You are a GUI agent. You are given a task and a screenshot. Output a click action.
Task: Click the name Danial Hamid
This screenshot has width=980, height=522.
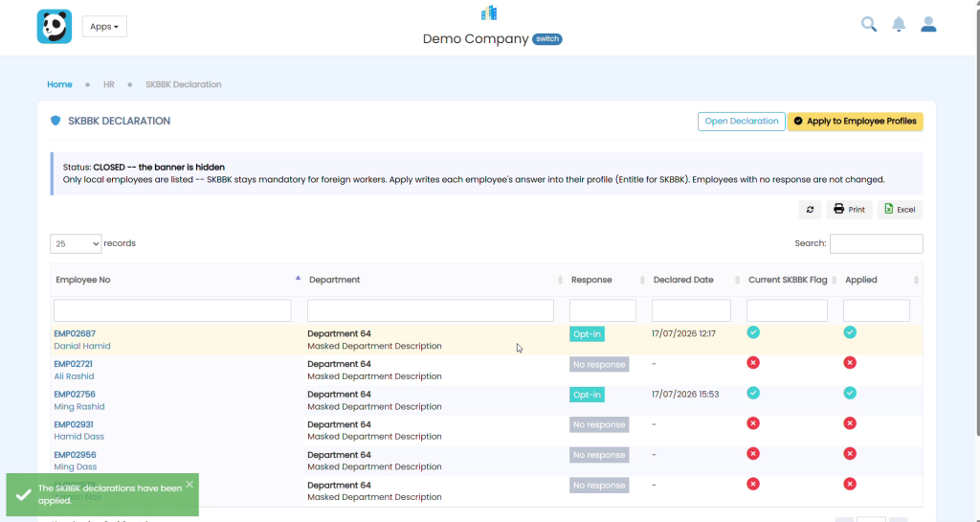[82, 346]
